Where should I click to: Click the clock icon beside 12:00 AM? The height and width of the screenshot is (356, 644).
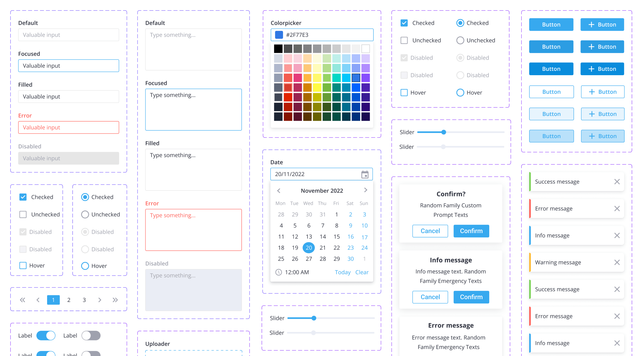click(x=279, y=272)
